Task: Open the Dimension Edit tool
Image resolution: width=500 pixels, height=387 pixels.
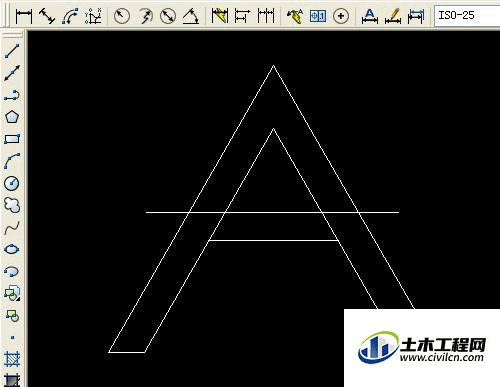Action: click(x=370, y=16)
